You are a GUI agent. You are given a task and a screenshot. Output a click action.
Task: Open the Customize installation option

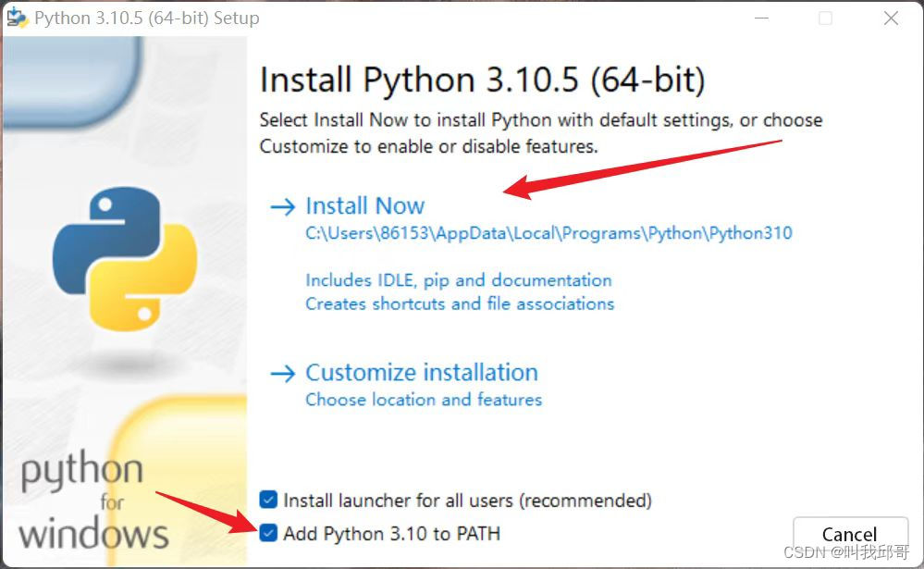point(421,373)
